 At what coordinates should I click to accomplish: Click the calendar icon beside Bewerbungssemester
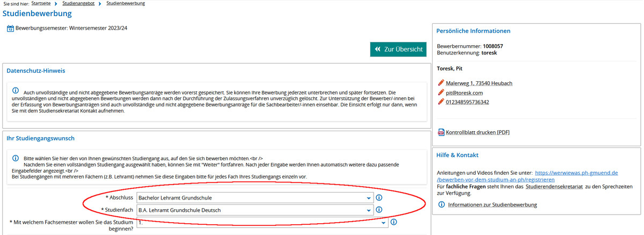click(10, 29)
